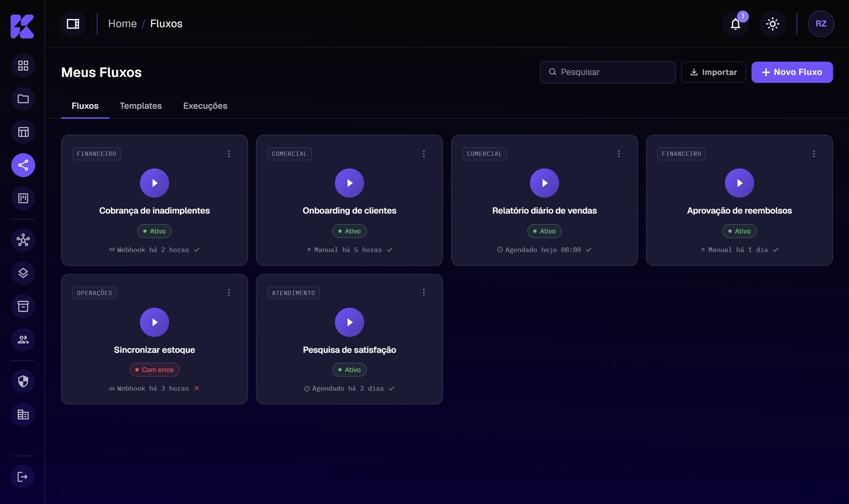
Task: Focus the Pesquisar search field
Action: pos(608,72)
